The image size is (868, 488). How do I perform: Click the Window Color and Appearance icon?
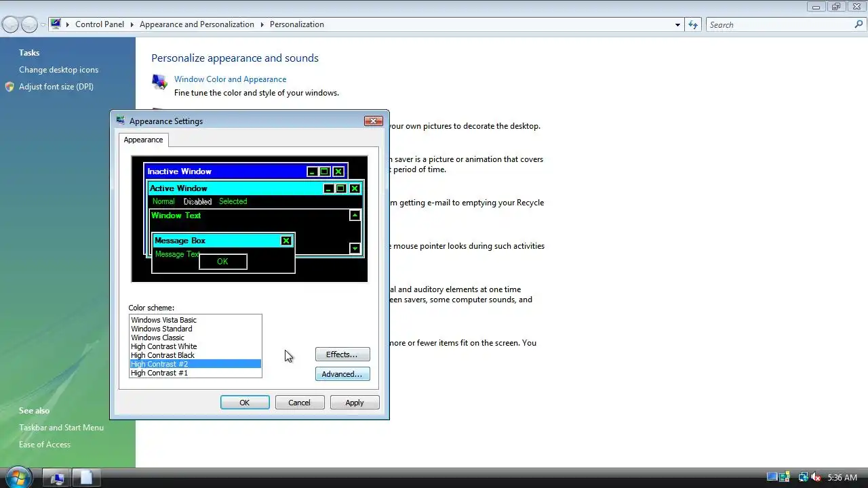coord(159,82)
